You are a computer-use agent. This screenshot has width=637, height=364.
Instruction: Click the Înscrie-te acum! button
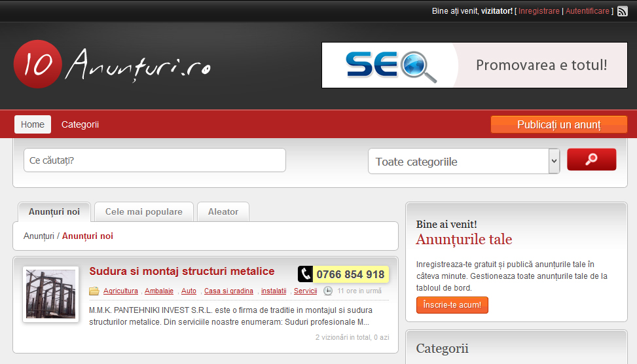(x=452, y=305)
